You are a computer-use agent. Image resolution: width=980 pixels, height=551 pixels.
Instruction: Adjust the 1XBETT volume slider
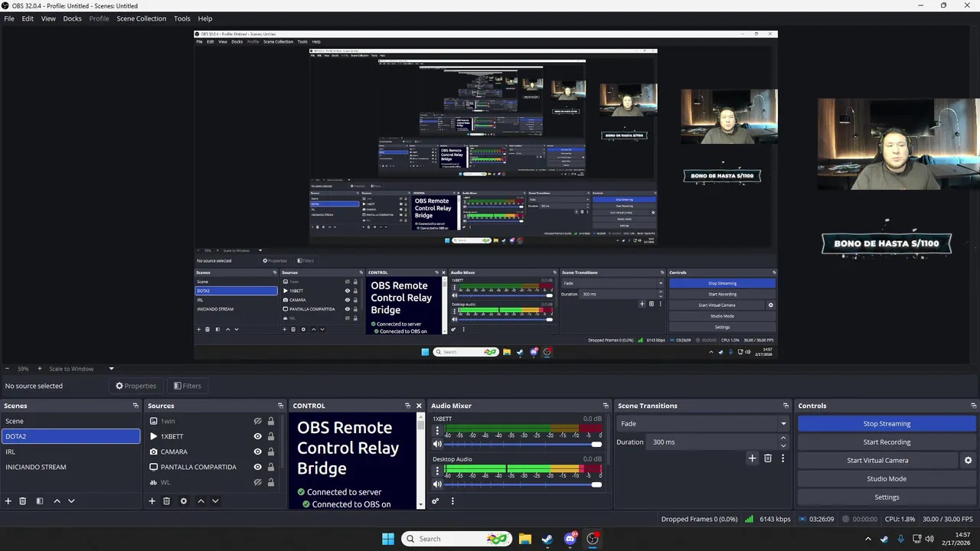tap(523, 445)
